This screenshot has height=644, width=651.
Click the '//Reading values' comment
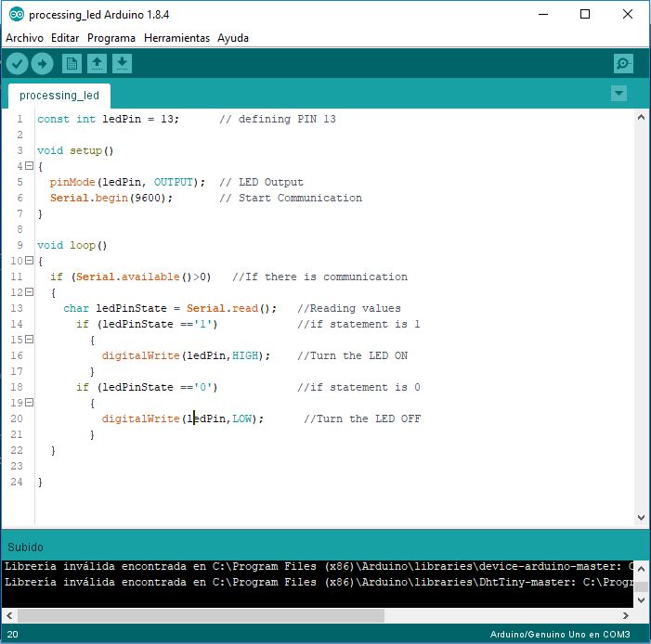coord(349,308)
